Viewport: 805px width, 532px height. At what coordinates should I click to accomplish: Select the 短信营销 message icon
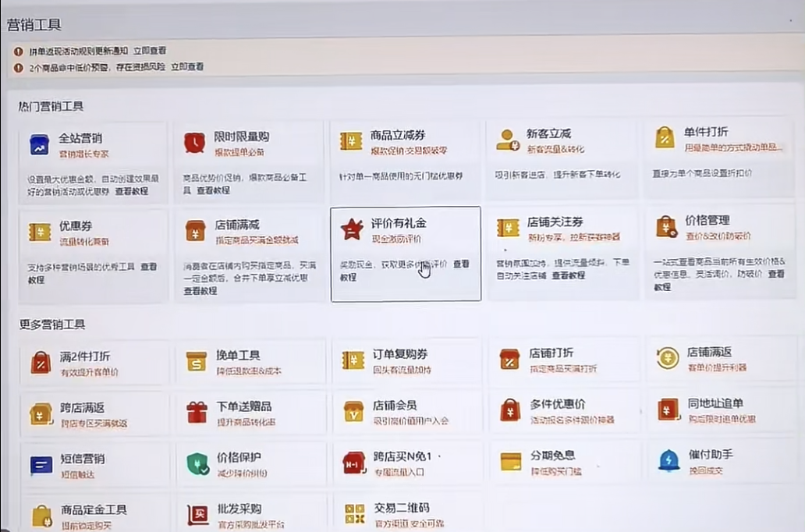[x=41, y=466]
